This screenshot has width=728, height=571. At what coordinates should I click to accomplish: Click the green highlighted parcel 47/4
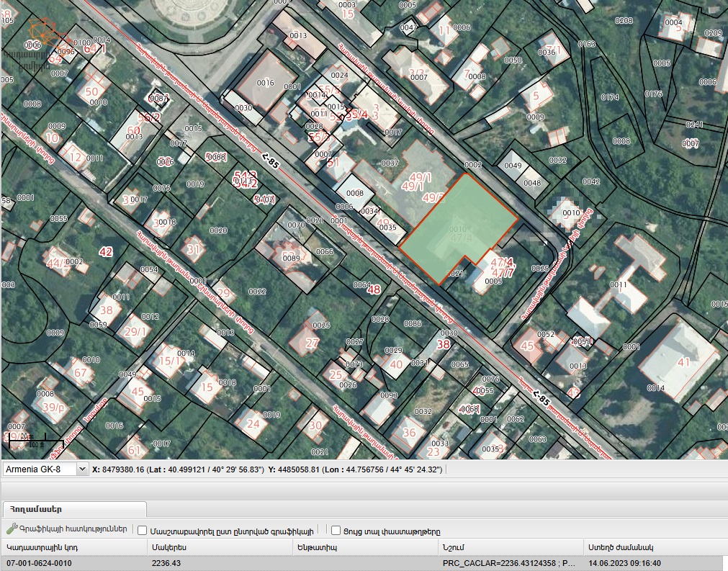458,229
